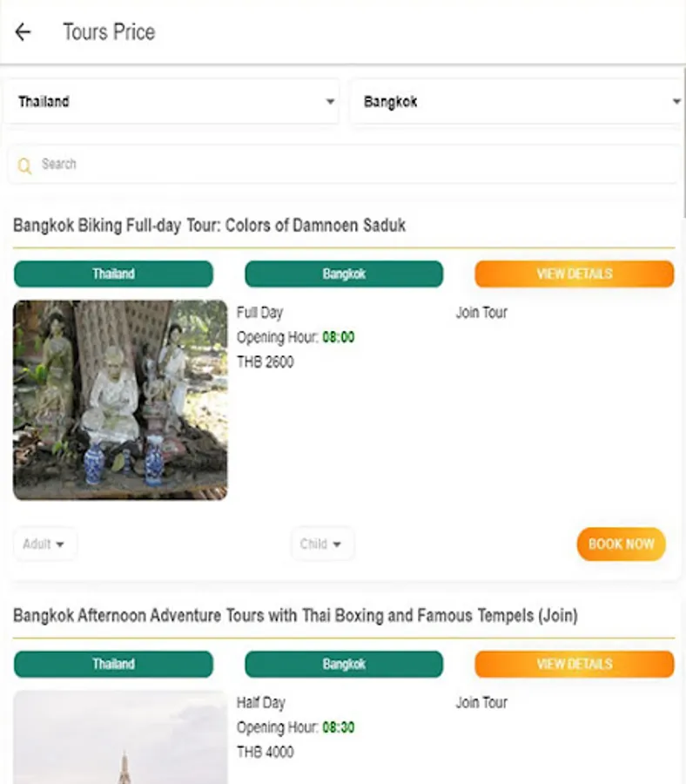Open the Thailand country dropdown
This screenshot has height=784, width=686.
[175, 102]
